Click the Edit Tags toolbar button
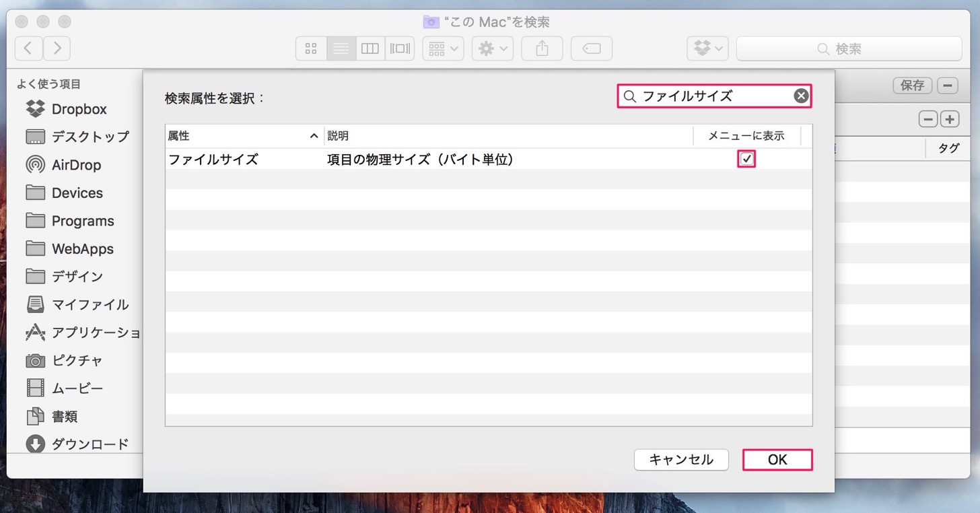The height and width of the screenshot is (513, 980). click(x=592, y=48)
